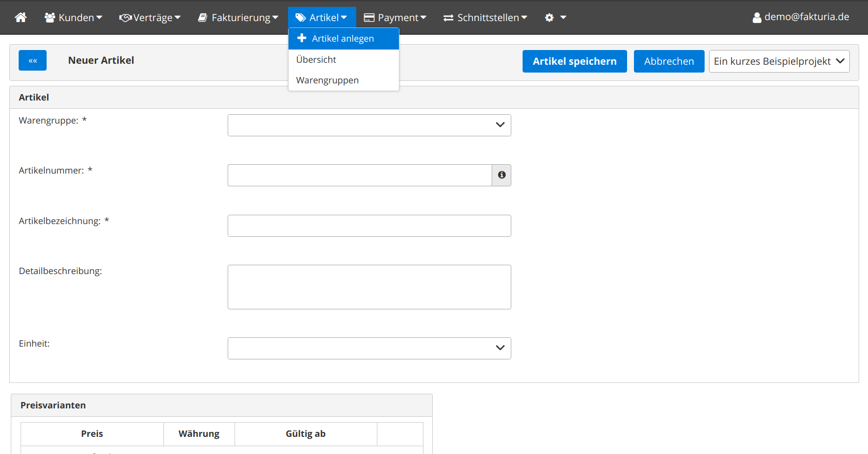Click the Artikelnummer info icon
This screenshot has width=868, height=454.
point(501,175)
